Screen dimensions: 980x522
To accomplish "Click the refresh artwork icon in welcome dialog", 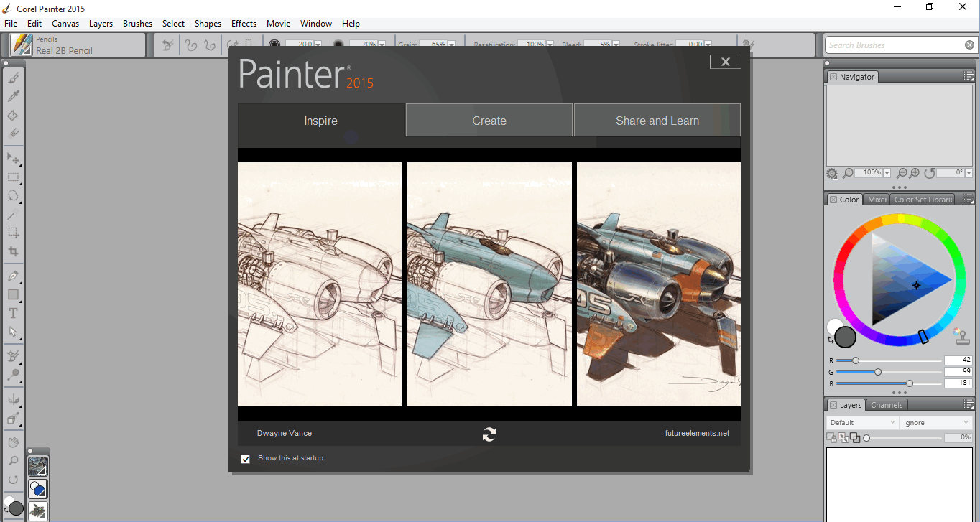I will [x=489, y=434].
